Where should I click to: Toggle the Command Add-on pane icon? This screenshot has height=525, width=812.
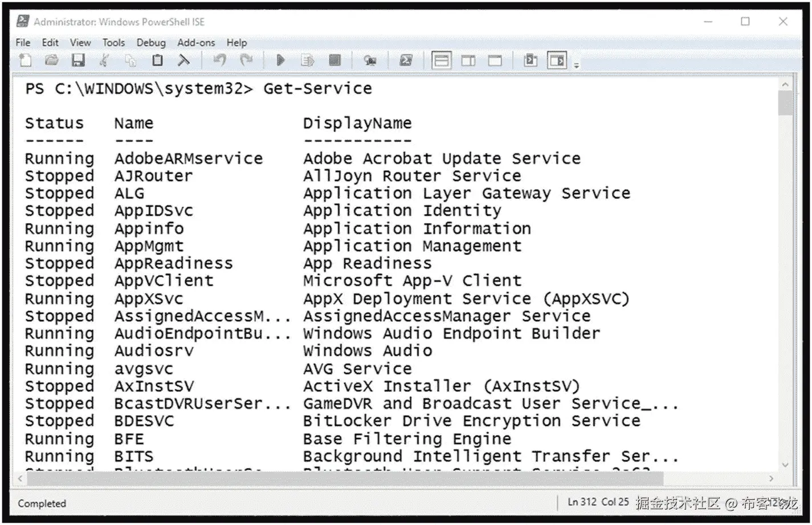(557, 60)
